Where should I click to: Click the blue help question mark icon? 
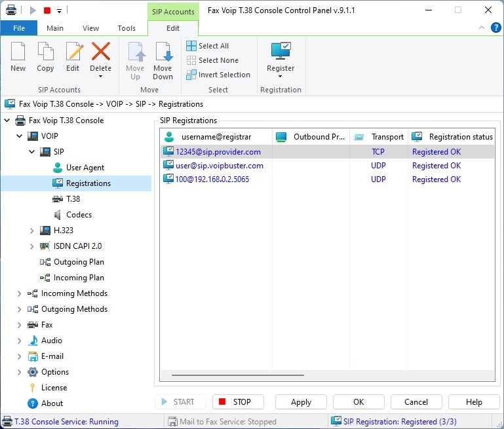point(495,28)
